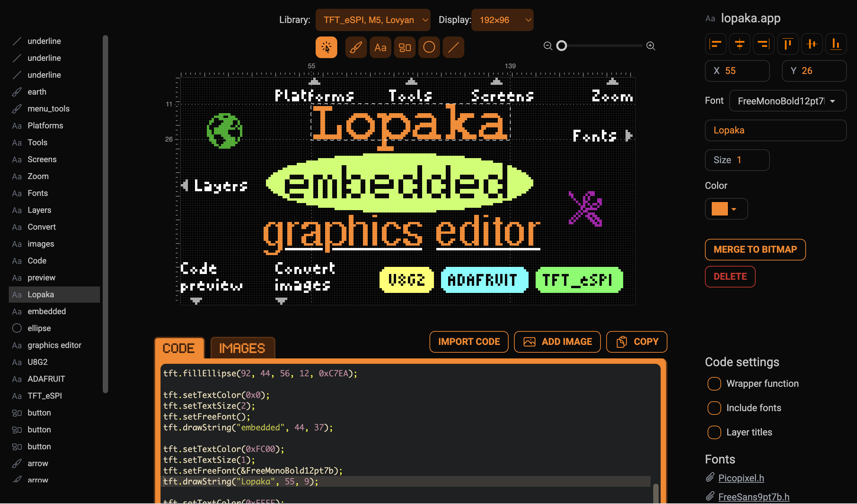Enable the Wrapper function checkbox
This screenshot has height=504, width=857.
714,384
